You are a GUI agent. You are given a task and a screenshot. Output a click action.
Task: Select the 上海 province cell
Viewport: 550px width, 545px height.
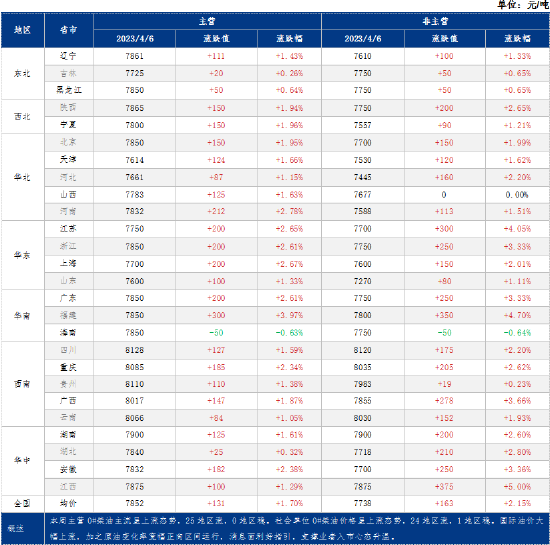68,264
